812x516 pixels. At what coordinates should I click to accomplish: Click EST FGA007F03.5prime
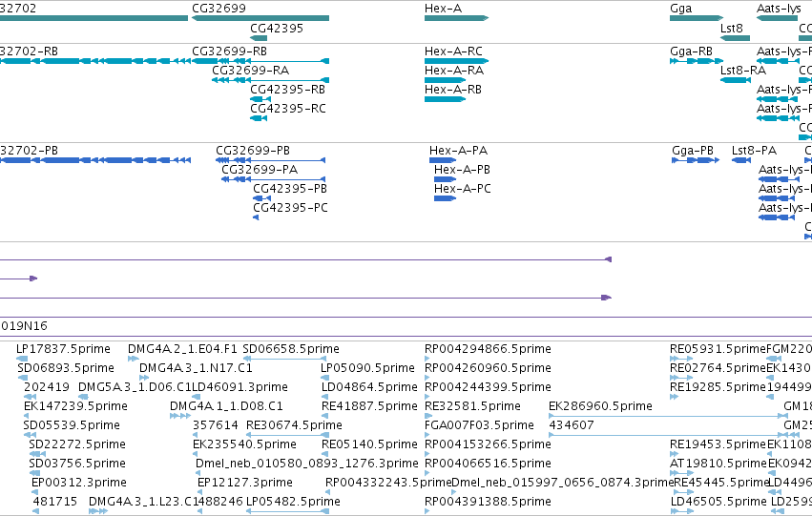point(479,425)
